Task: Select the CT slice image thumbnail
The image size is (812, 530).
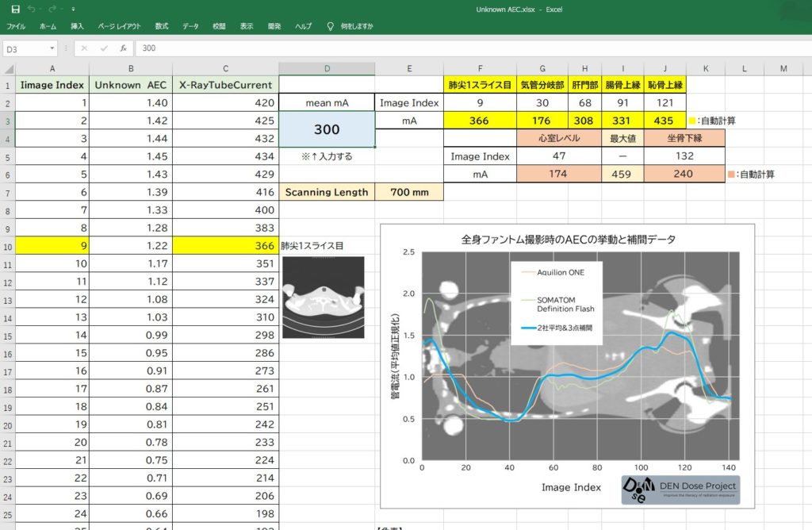Action: 323,296
